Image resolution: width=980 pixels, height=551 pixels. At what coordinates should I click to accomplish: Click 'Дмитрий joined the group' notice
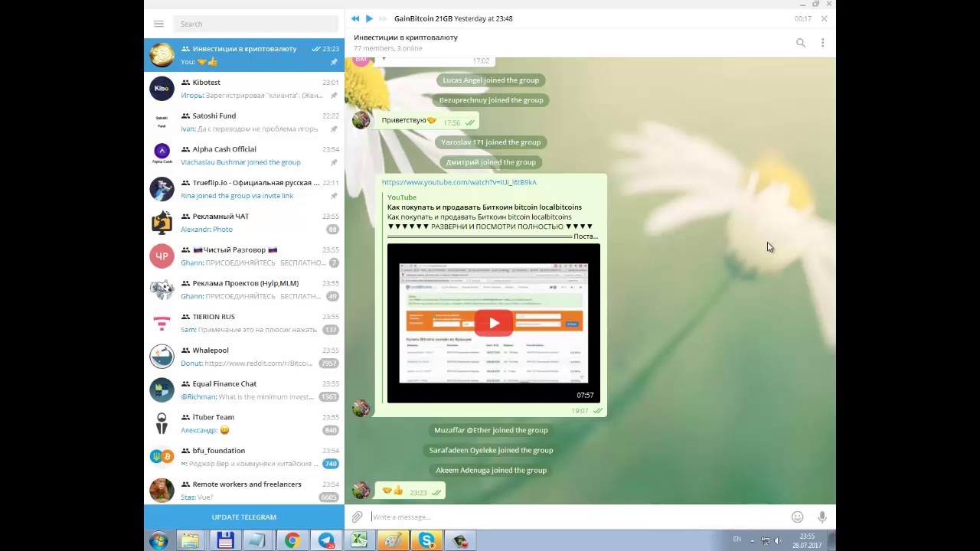pos(491,162)
